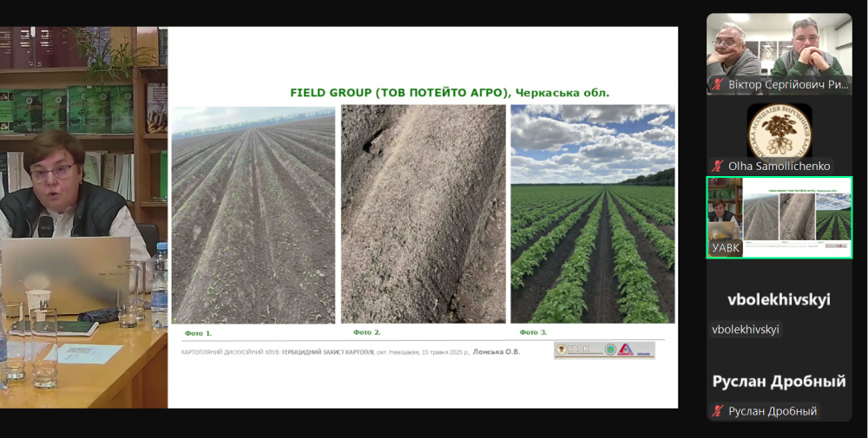
Task: Click the small vbolekhivskyi name label
Action: pos(745,330)
